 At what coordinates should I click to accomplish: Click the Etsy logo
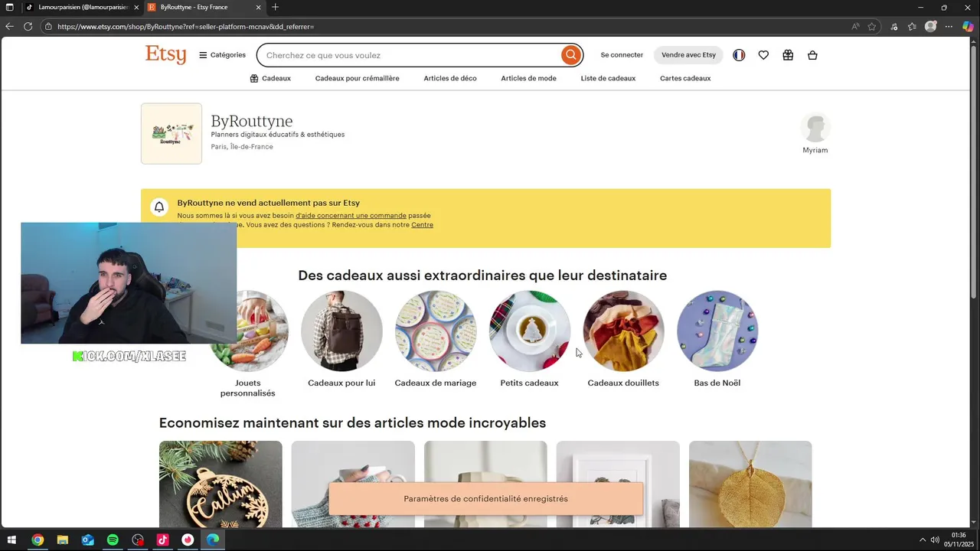(x=166, y=55)
